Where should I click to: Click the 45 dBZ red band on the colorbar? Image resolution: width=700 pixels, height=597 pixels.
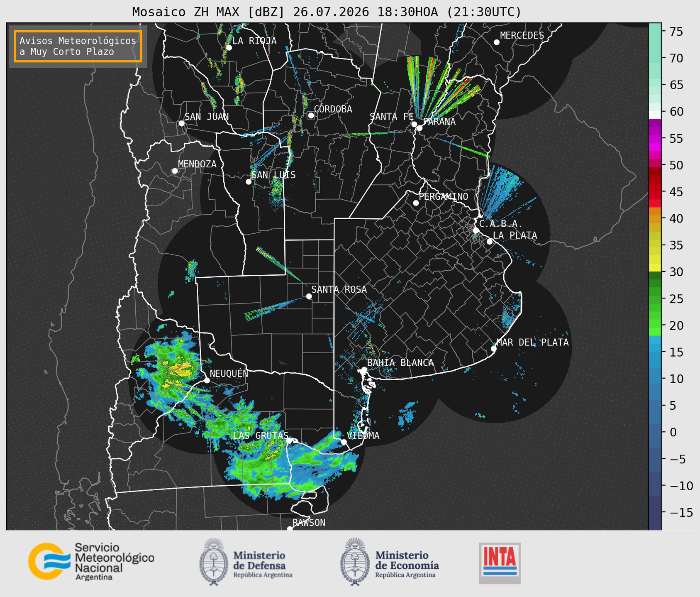point(655,192)
